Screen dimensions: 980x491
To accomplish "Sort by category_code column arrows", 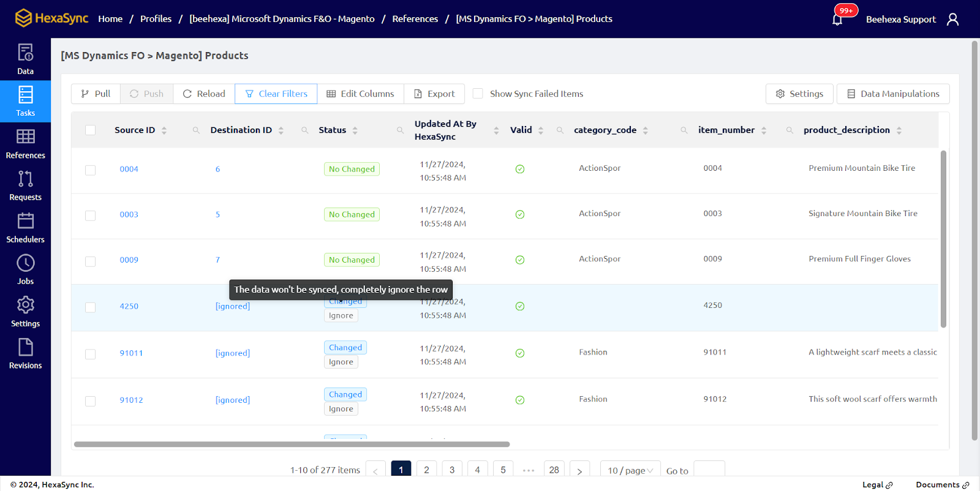I will pyautogui.click(x=646, y=130).
